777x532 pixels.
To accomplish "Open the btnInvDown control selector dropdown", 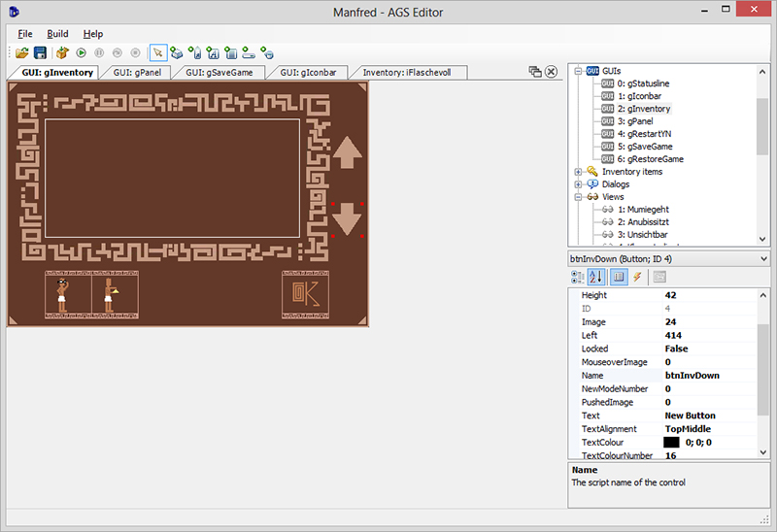I will click(761, 258).
